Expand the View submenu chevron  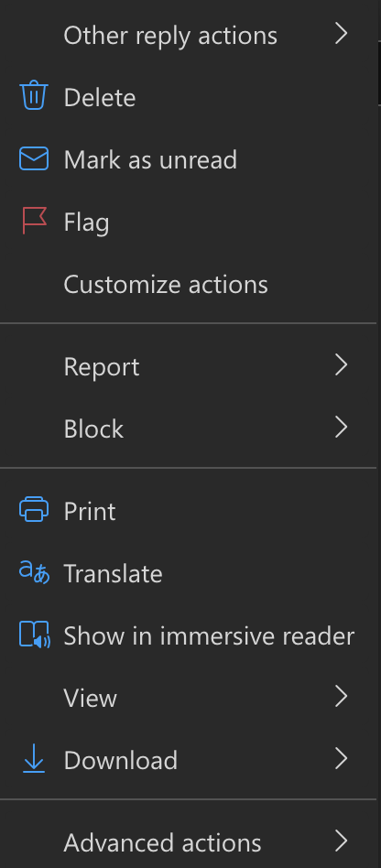click(342, 697)
